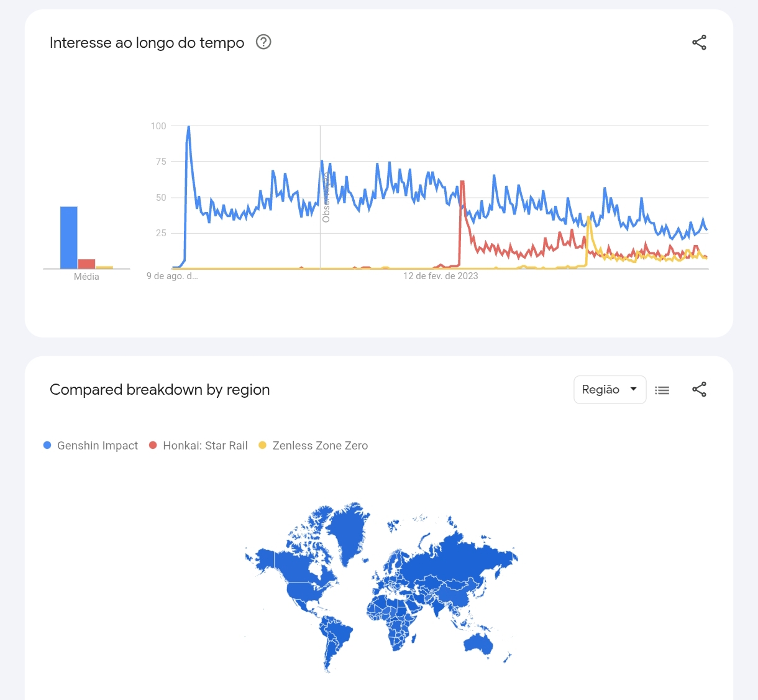Viewport: 758px width, 700px height.
Task: Click the dropdown arrow in Região selector
Action: tap(633, 389)
